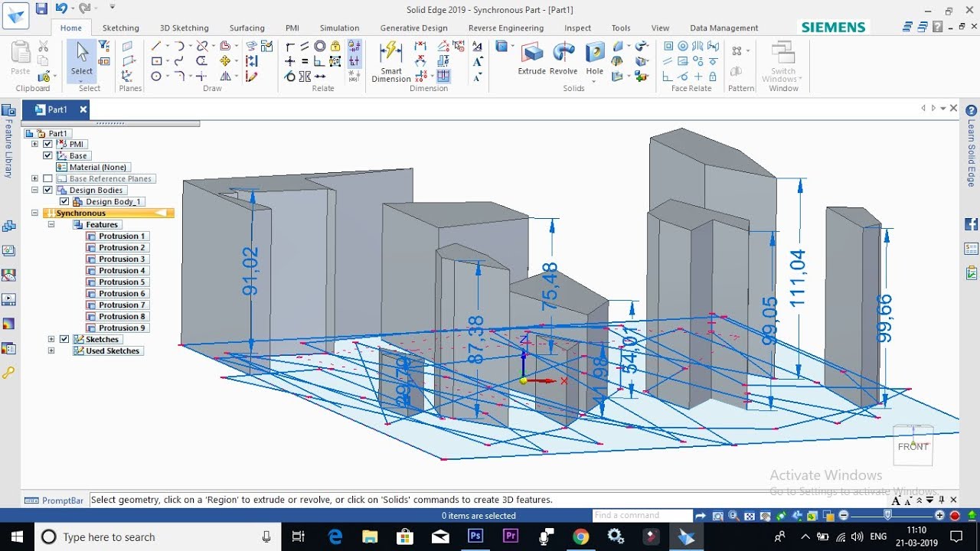980x551 pixels.
Task: Expand the PMI tree node
Action: [34, 144]
